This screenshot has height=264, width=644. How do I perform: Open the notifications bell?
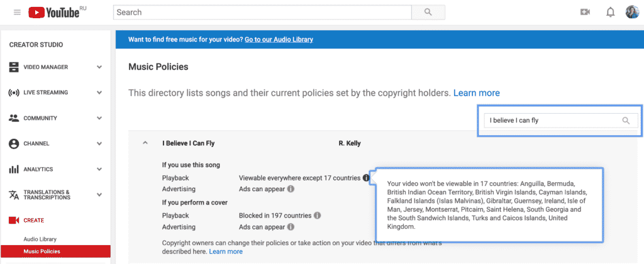pos(610,13)
